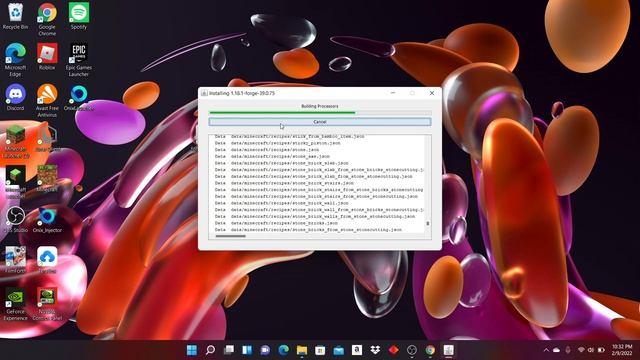Open the Windows Start menu
Viewport: 640px width, 360px height.
point(192,350)
